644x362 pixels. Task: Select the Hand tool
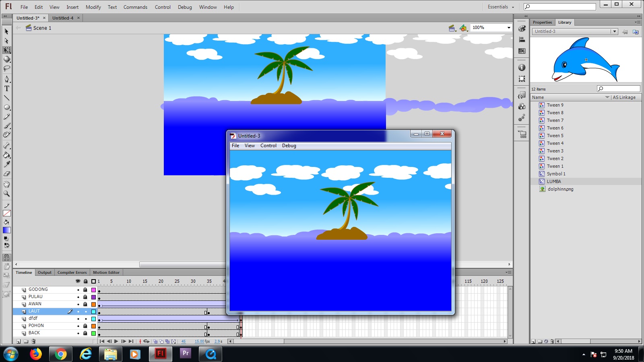(6, 184)
